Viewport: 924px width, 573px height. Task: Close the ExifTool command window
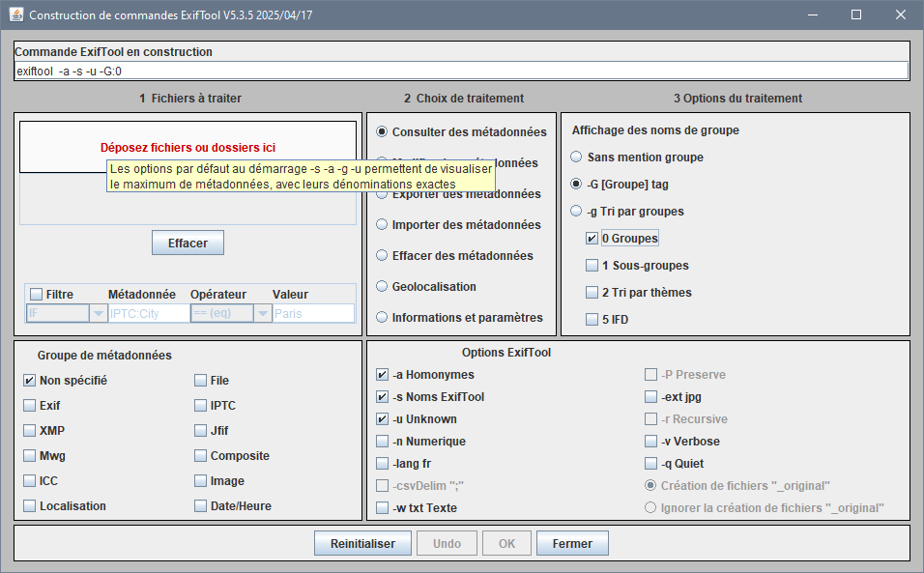point(901,14)
